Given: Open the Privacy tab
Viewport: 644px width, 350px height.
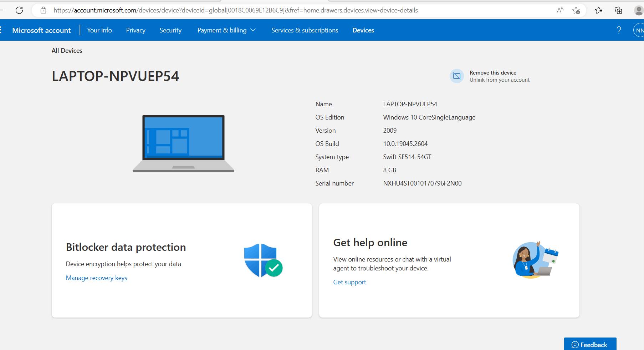Looking at the screenshot, I should tap(136, 30).
